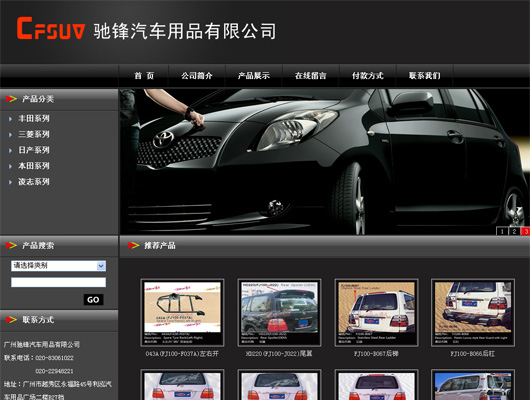This screenshot has width=530, height=400.
Task: Open the FJ100-B066后杠 product link
Action: pos(473,354)
